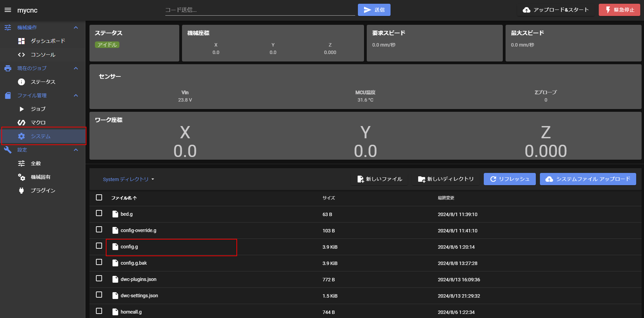
Task: Open the System ディレクトリ dropdown
Action: (129, 179)
